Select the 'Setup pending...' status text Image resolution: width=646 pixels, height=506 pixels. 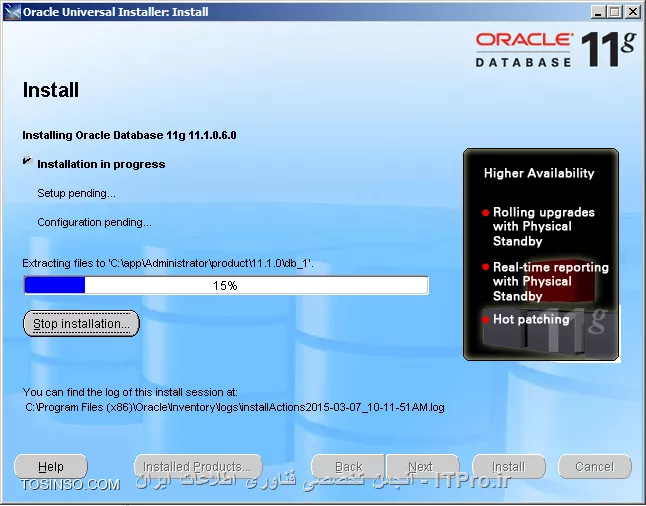[x=76, y=193]
